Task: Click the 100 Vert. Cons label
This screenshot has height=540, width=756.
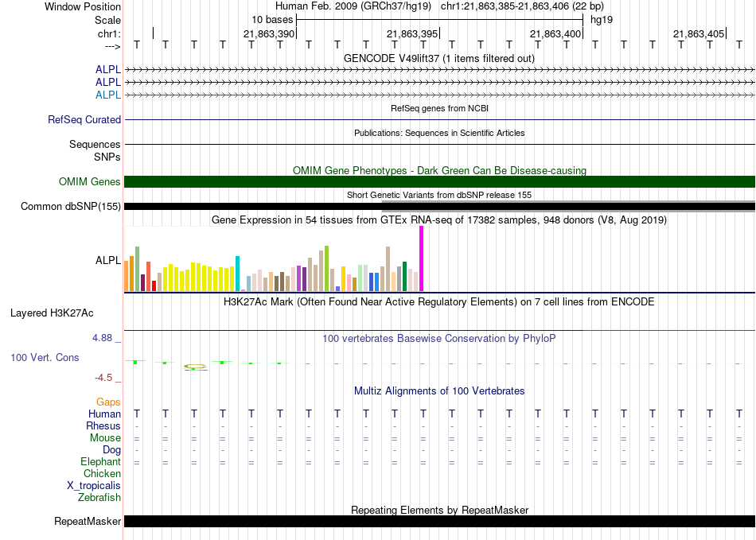Action: pos(45,358)
